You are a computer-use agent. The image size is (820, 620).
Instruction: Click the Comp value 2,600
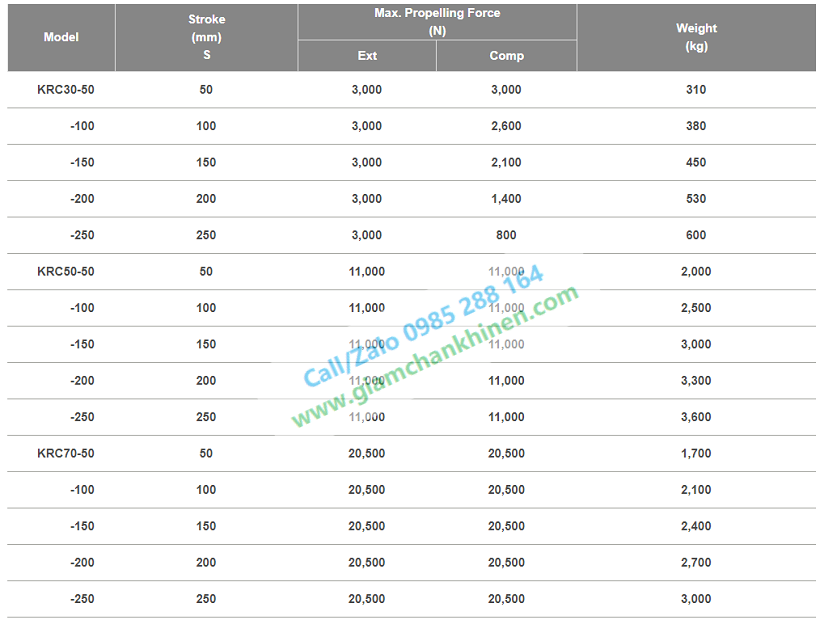pyautogui.click(x=506, y=126)
